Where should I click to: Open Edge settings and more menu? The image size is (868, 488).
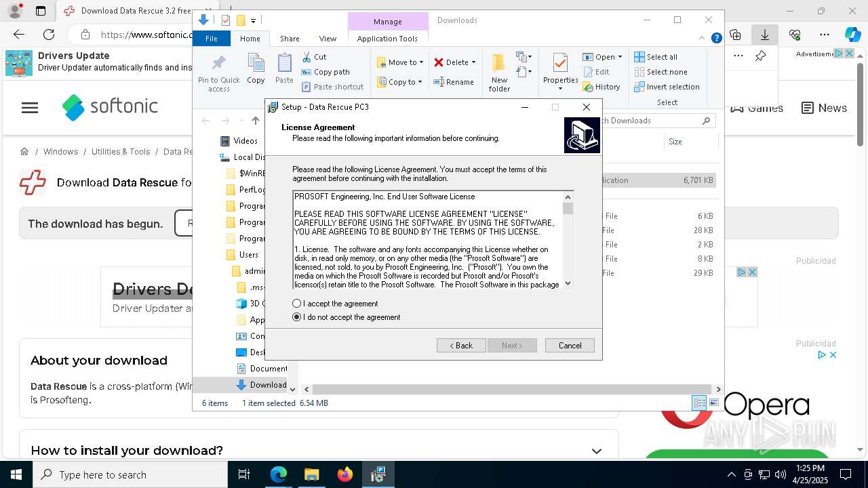click(x=824, y=35)
